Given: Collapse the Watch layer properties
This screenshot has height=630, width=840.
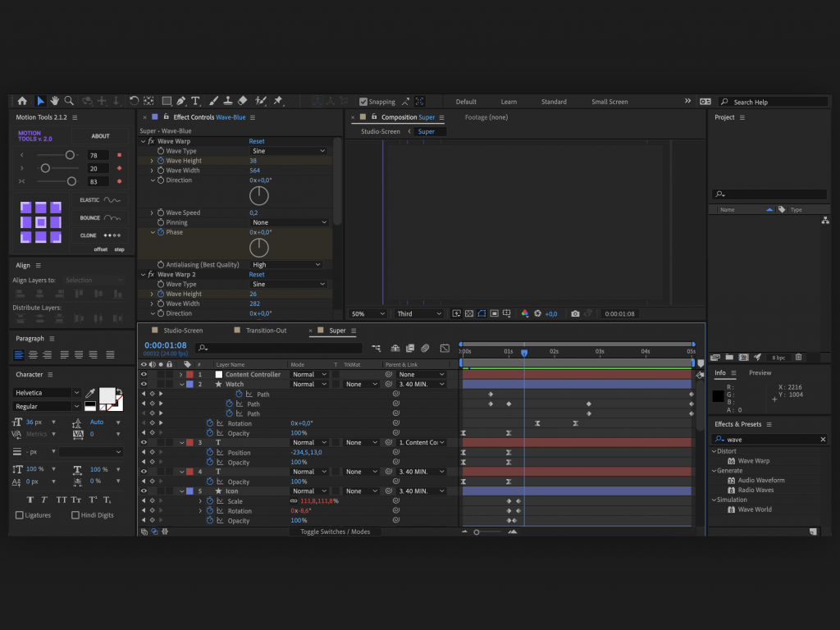Looking at the screenshot, I should tap(181, 384).
